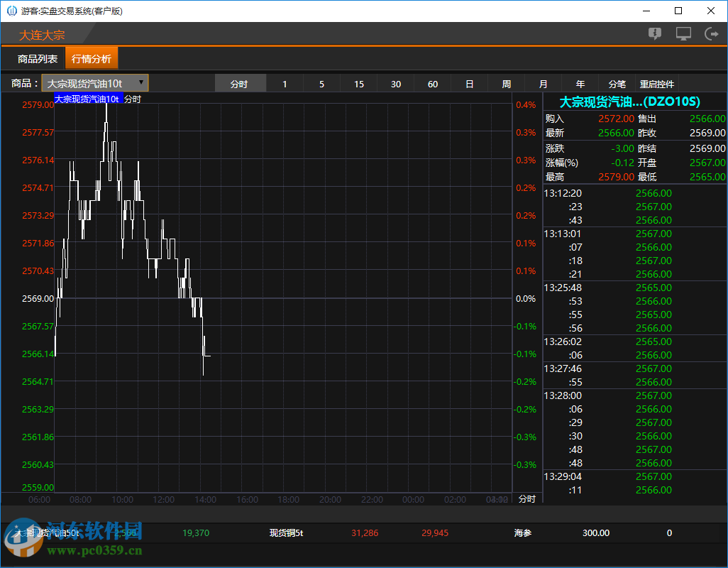
Task: Select the 60 minute chart period
Action: point(433,84)
